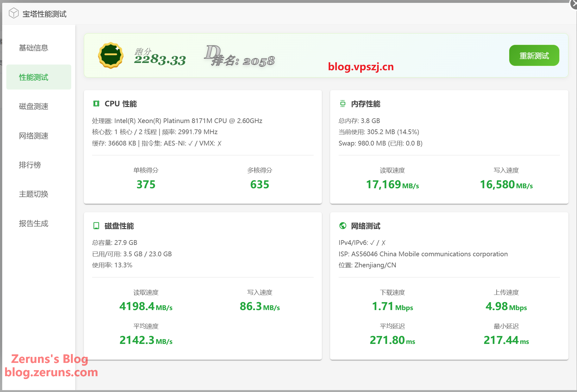View the 排行榜 leaderboard tab

30,165
